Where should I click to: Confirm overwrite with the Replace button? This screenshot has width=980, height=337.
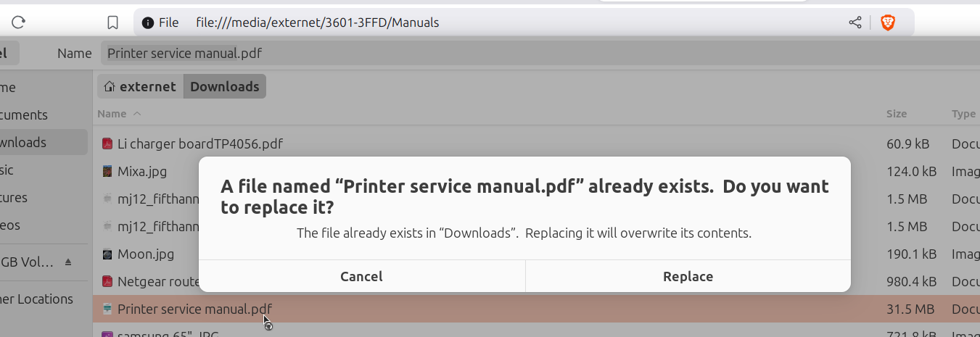point(688,276)
